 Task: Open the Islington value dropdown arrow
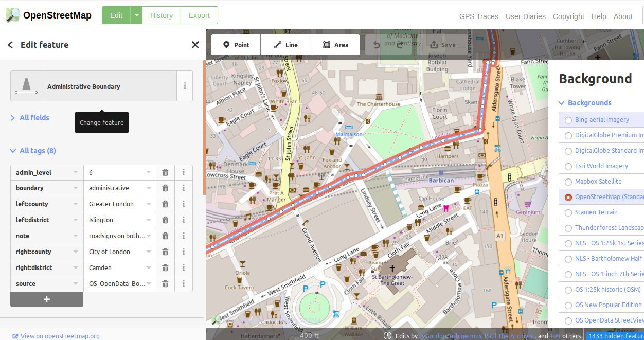click(149, 220)
